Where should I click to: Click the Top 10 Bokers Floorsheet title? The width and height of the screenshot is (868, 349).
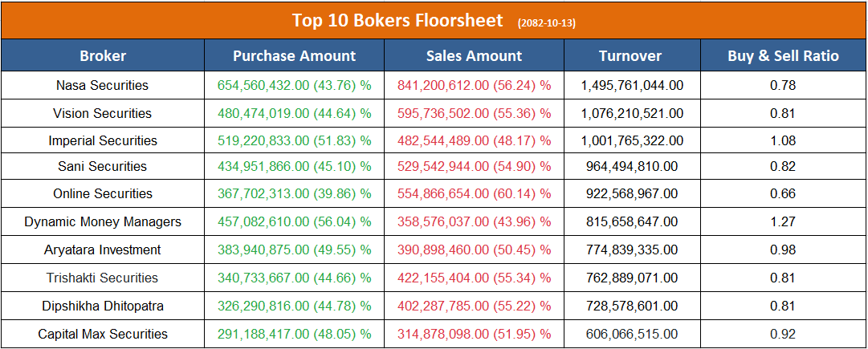397,20
